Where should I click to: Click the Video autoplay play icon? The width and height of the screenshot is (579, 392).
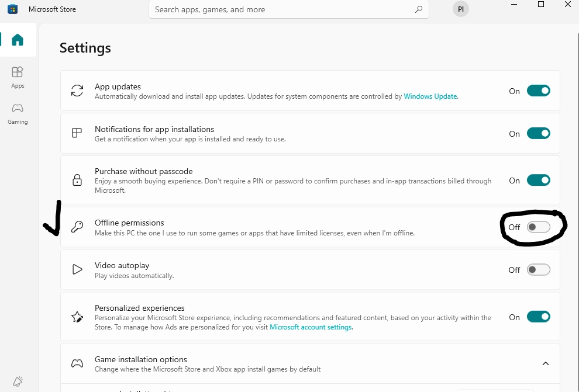(77, 270)
